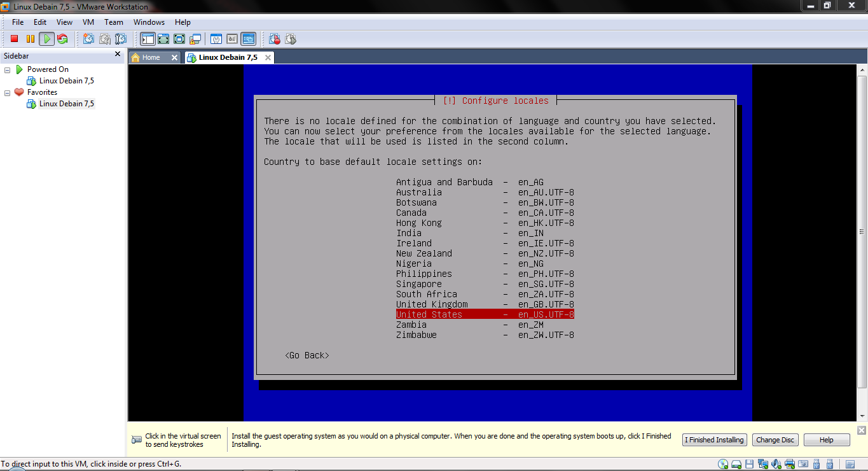Select the United States en_US.UTF-8 row
The height and width of the screenshot is (471, 868).
click(x=485, y=314)
